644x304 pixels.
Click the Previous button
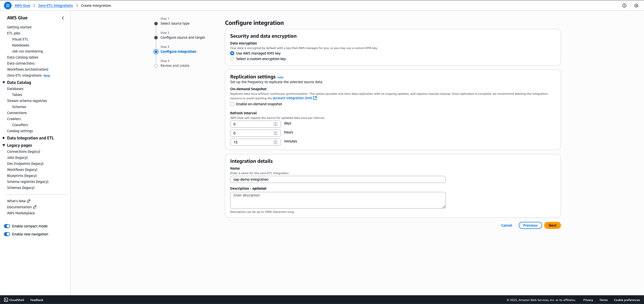(530, 225)
